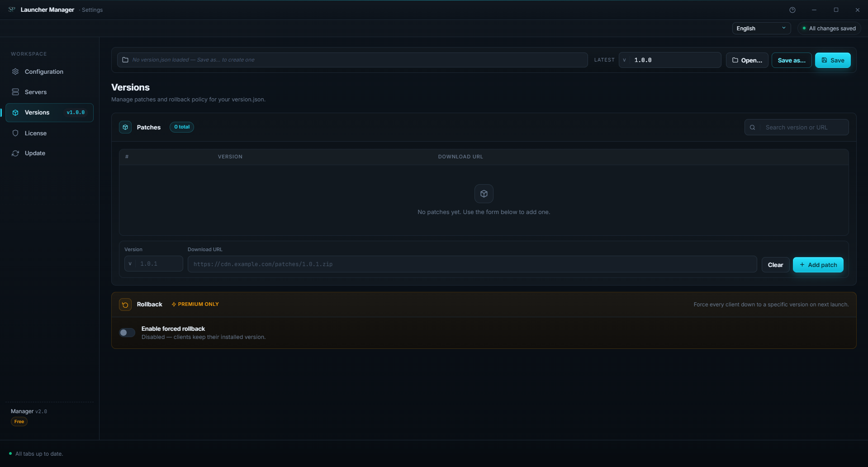Click the Free plan badge

pos(19,422)
